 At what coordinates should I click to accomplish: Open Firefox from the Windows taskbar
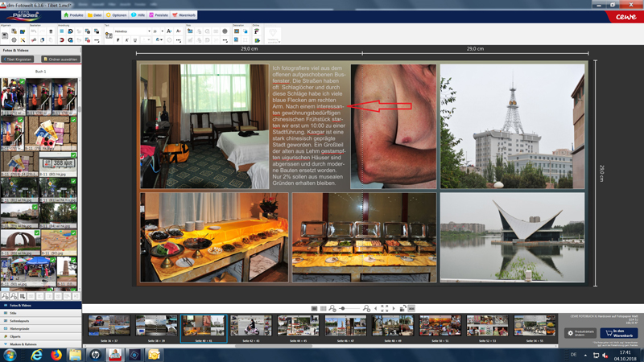click(x=56, y=355)
